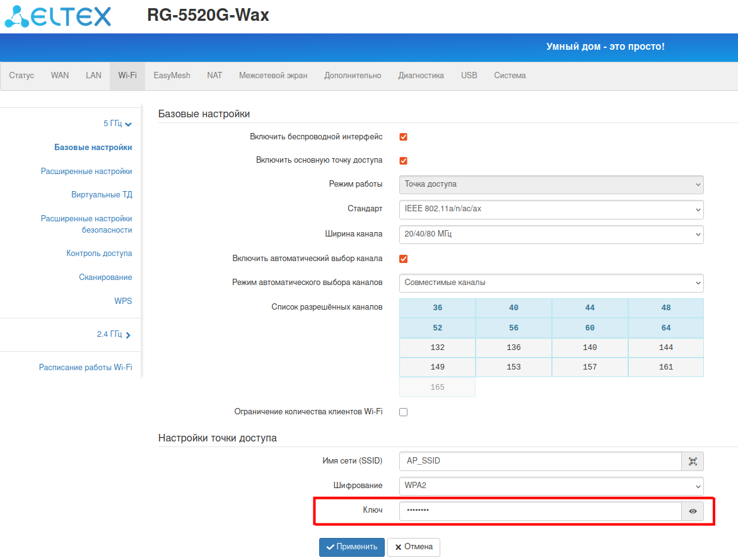Select channel 36 in allowed channels
The image size is (738, 560).
tap(437, 308)
